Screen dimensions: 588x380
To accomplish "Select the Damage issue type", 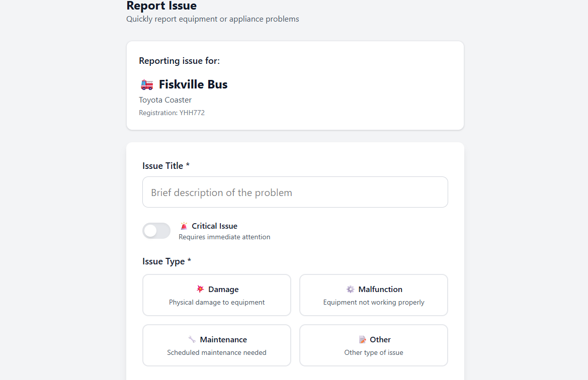I will [216, 295].
